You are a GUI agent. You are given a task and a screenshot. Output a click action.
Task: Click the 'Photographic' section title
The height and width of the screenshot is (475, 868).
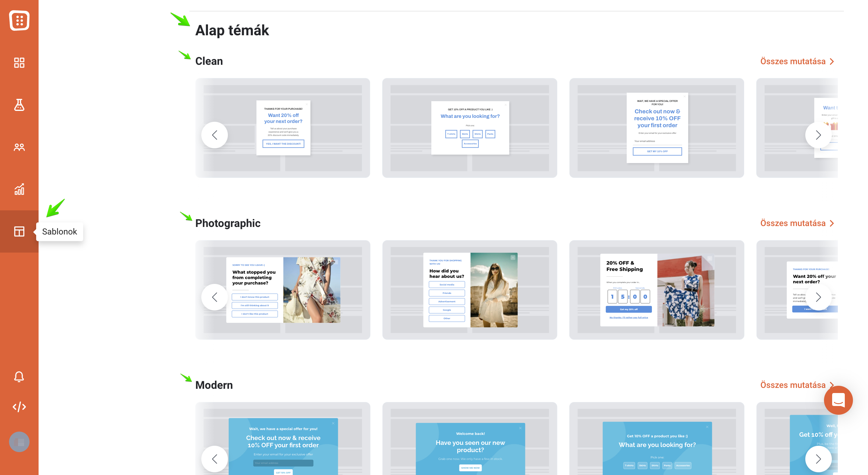[228, 223]
